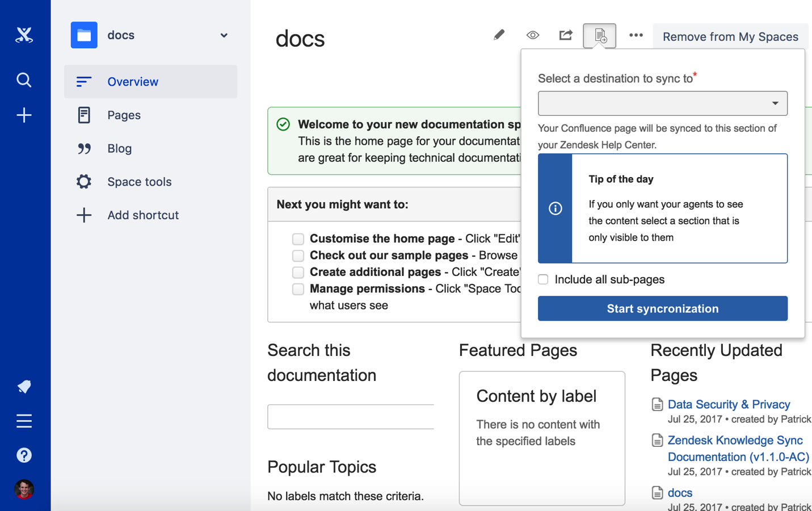The width and height of the screenshot is (812, 511).
Task: Open Data Security & Privacy link
Action: (729, 404)
